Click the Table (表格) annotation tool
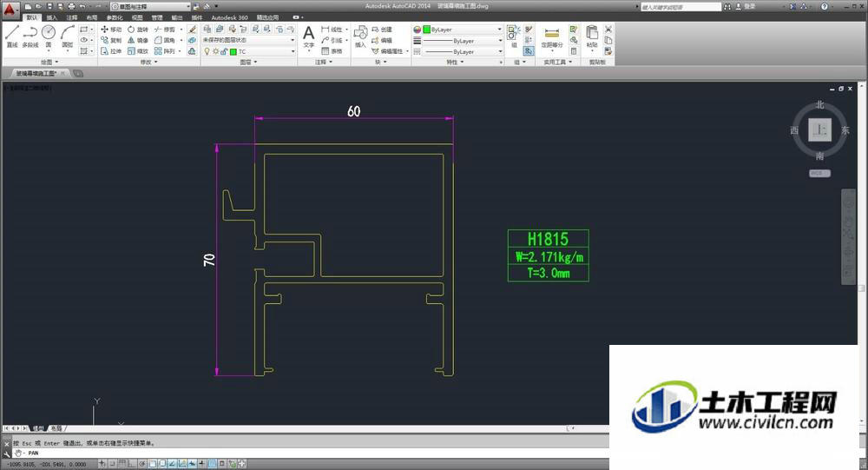The image size is (868, 470). point(332,51)
